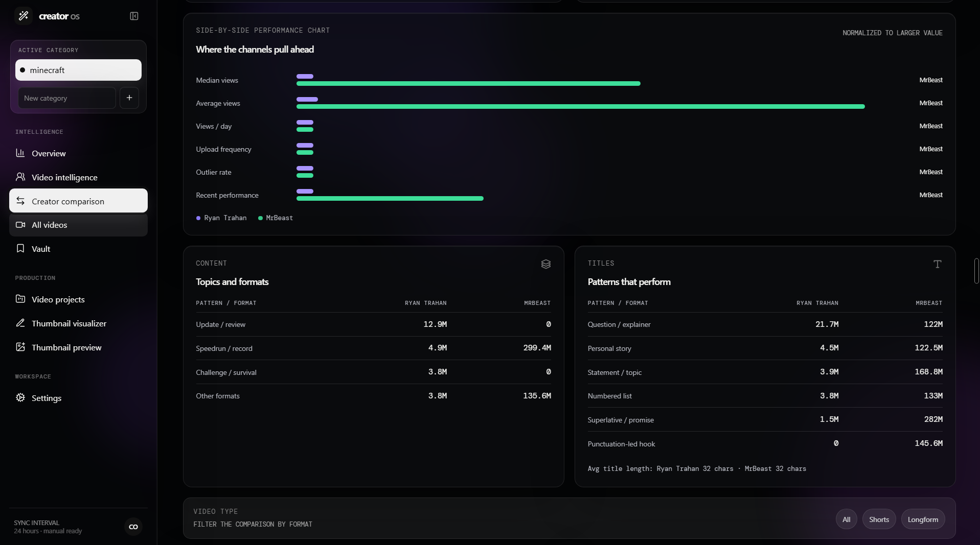Go to All videos

click(78, 225)
